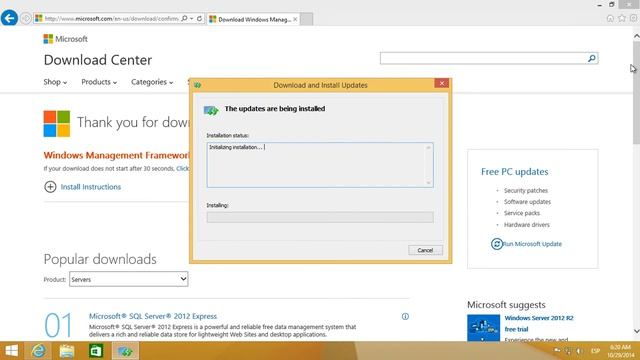Click the volume speaker tray icon
640x360 pixels.
(x=579, y=351)
